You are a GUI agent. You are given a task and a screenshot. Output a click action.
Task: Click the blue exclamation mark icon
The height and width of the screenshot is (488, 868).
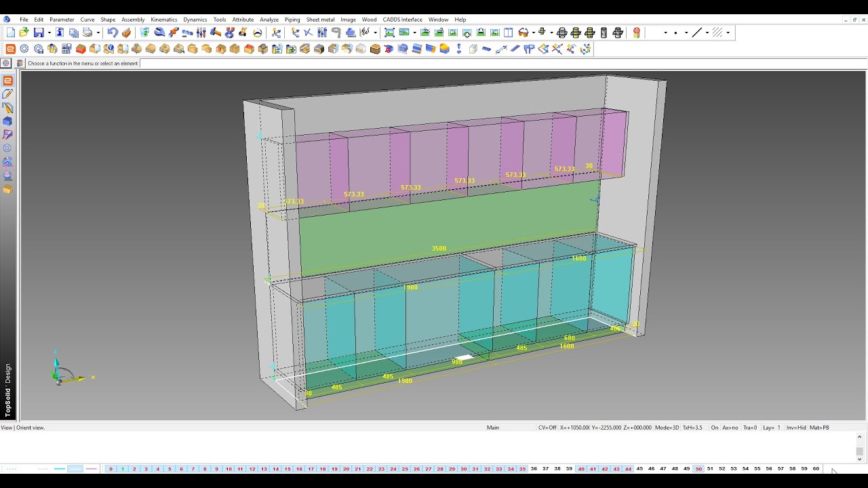[x=458, y=49]
